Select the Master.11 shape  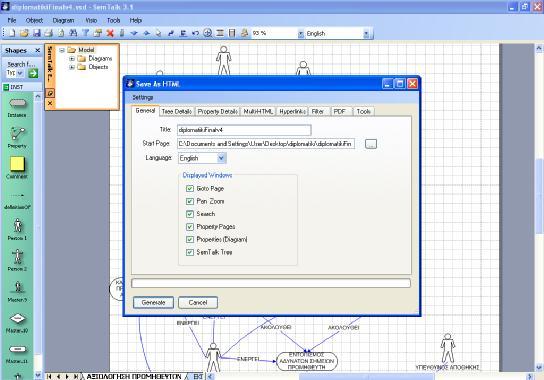pos(17,349)
